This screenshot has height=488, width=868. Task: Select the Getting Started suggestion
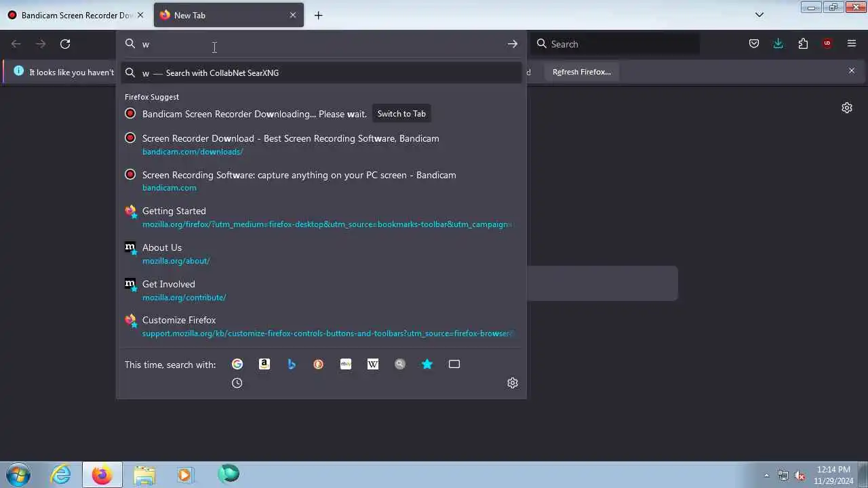pos(321,218)
